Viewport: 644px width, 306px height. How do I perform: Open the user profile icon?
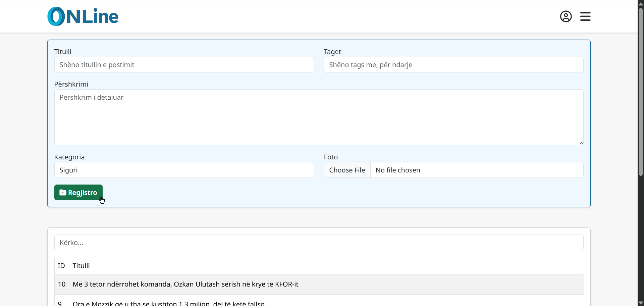[x=566, y=16]
